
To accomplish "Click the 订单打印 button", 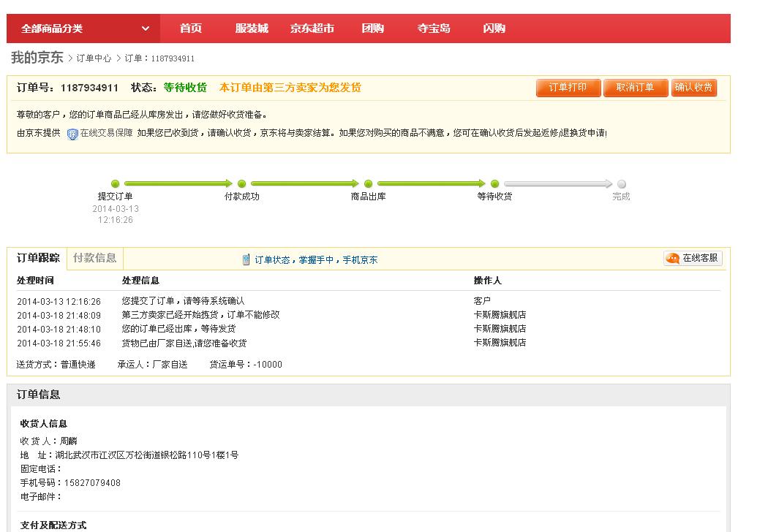I will point(568,86).
